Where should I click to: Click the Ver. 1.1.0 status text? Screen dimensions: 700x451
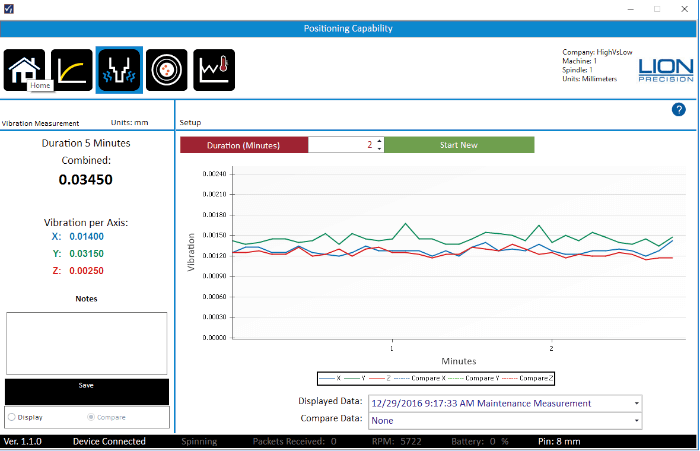[x=23, y=441]
